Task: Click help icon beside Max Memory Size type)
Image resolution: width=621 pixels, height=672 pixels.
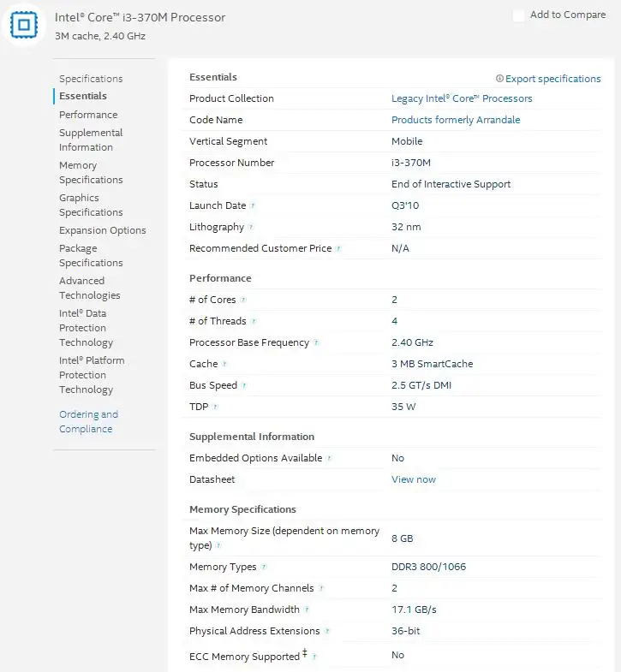Action: point(218,545)
